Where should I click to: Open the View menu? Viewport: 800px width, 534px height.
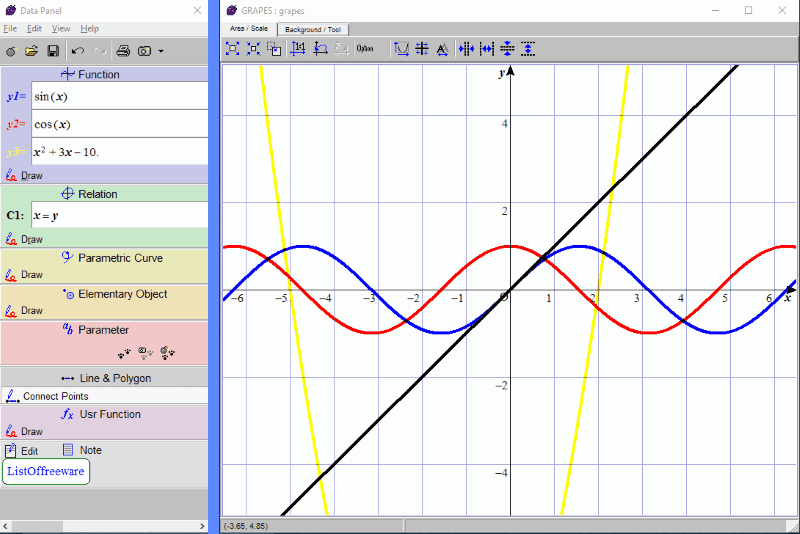tap(61, 29)
